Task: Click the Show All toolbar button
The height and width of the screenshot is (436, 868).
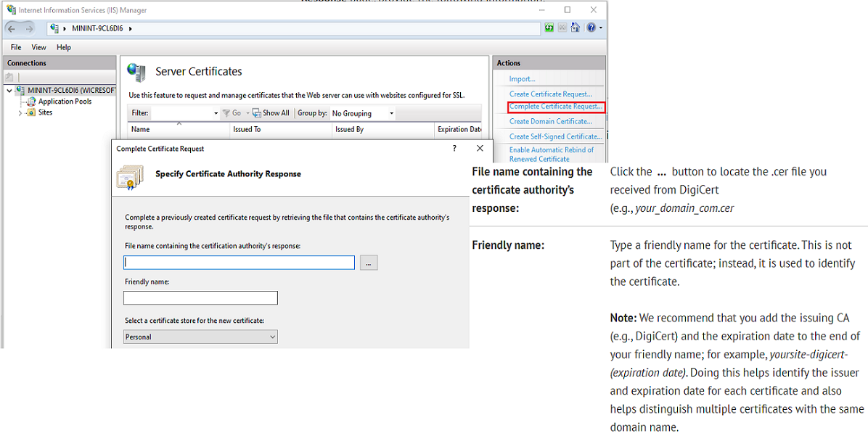Action: point(271,113)
